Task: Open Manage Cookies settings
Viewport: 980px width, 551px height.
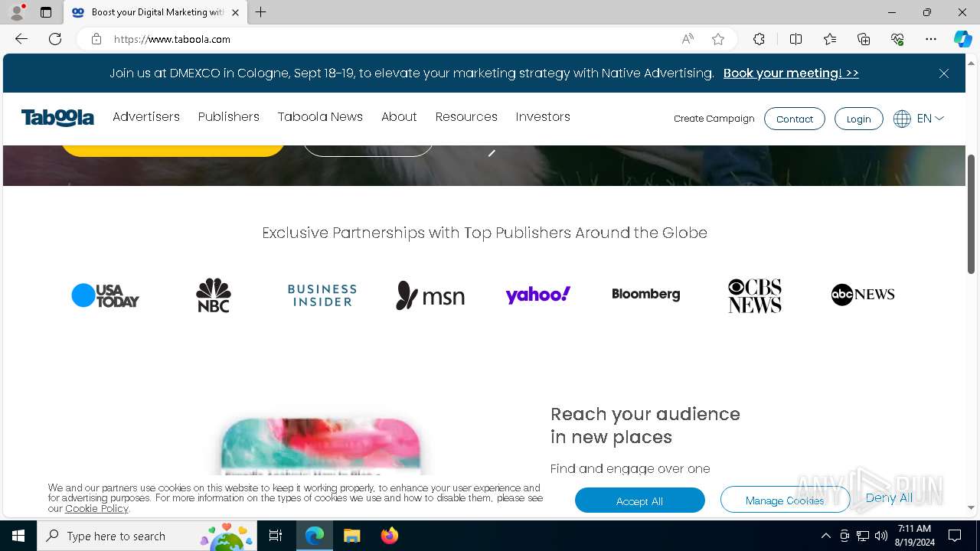Action: [x=785, y=500]
